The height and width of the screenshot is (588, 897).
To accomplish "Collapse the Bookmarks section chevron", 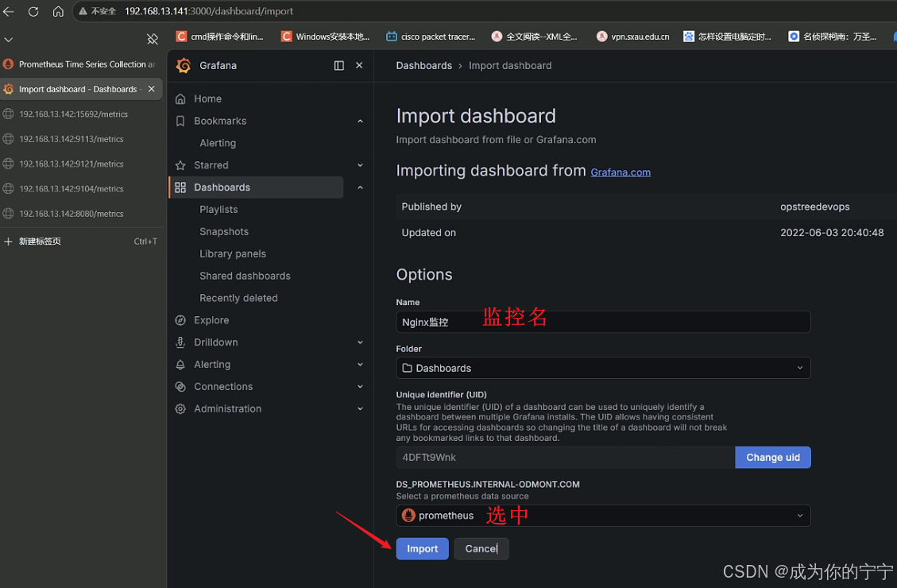I will (x=360, y=122).
